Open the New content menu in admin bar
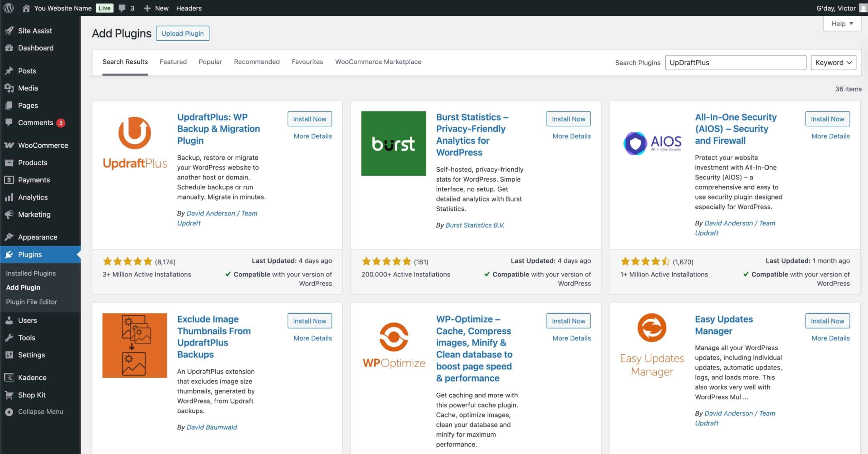Screen dimensions: 868x454 156,8
